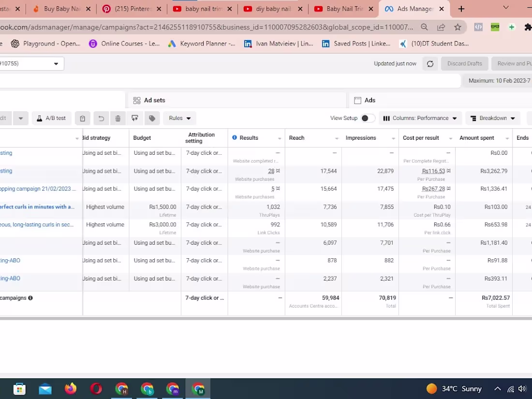This screenshot has height=399, width=532.
Task: Click the info icon next to campaigns total row
Action: tap(30, 298)
